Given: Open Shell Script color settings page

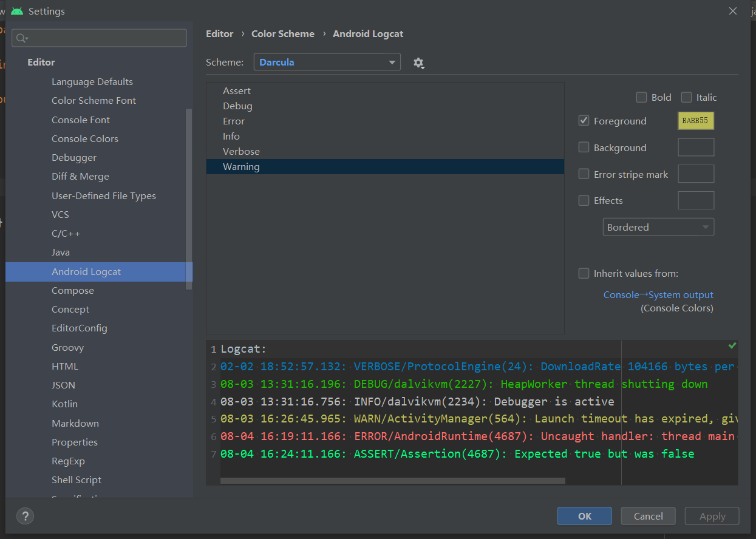Looking at the screenshot, I should (77, 480).
